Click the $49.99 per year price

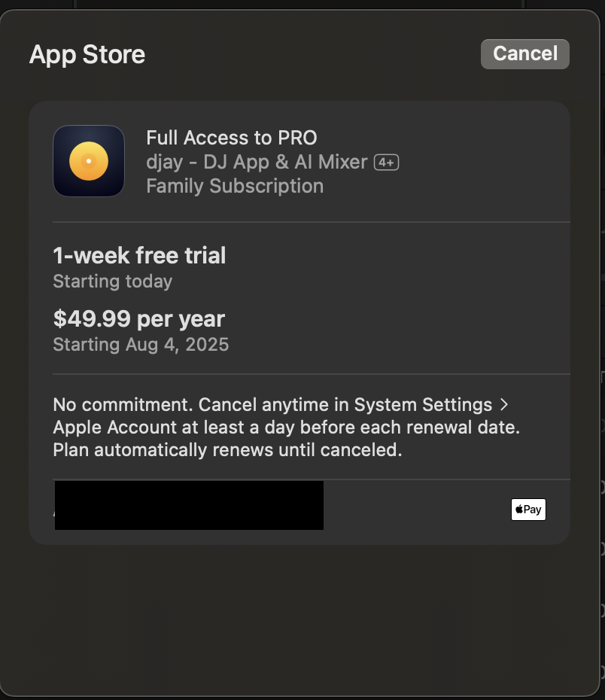tap(138, 318)
